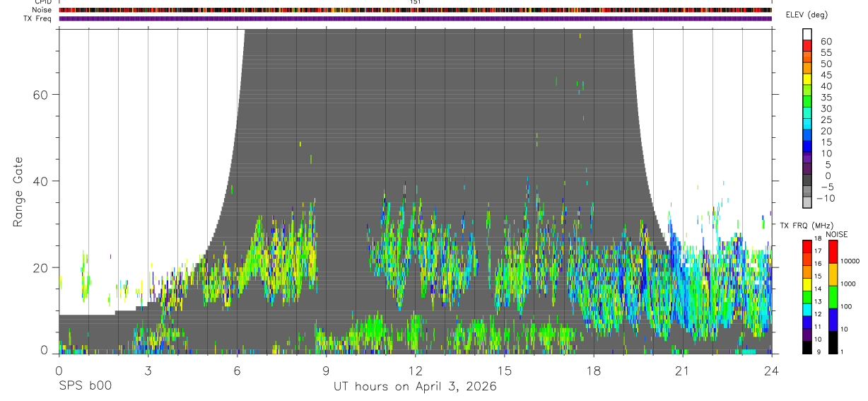This screenshot has height=401, width=868.
Task: Click the 'NOISE' legend title
Action: [836, 234]
